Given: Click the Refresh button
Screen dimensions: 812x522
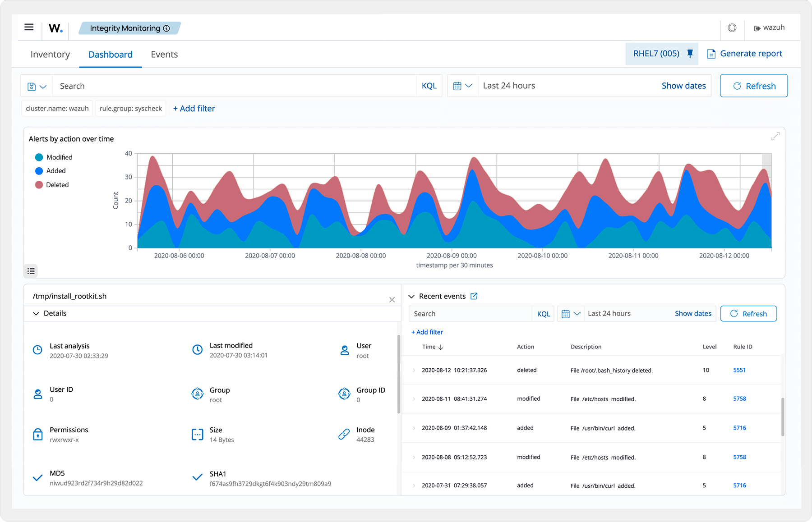Looking at the screenshot, I should click(753, 86).
